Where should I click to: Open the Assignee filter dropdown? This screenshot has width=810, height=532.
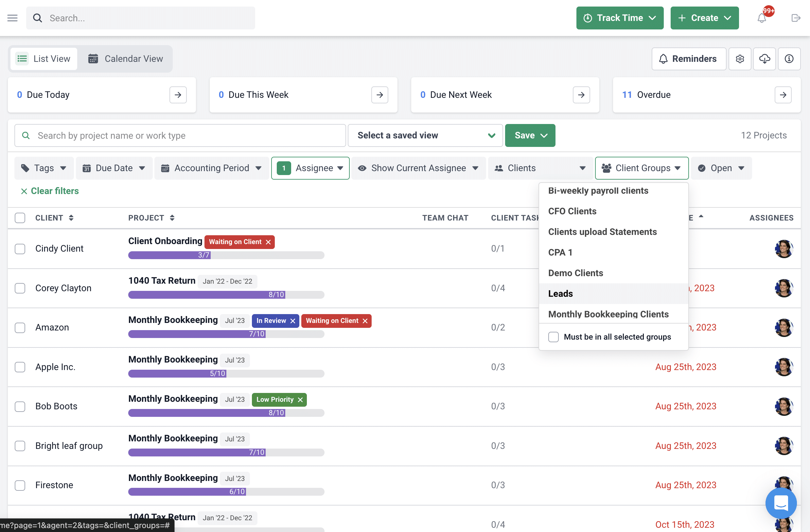click(310, 168)
